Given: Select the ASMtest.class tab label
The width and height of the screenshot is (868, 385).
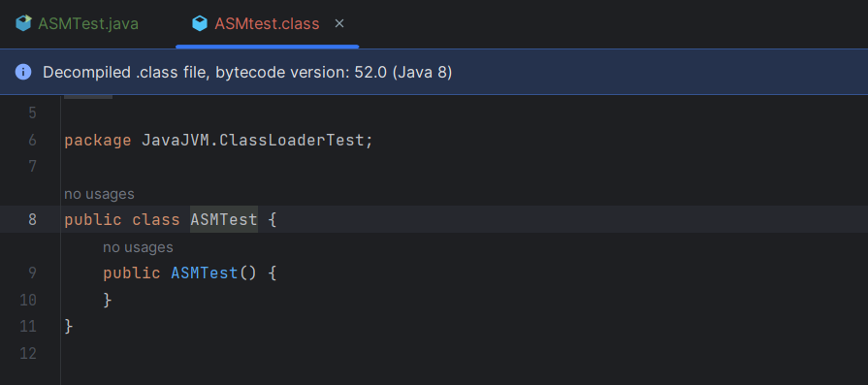Looking at the screenshot, I should 267,24.
